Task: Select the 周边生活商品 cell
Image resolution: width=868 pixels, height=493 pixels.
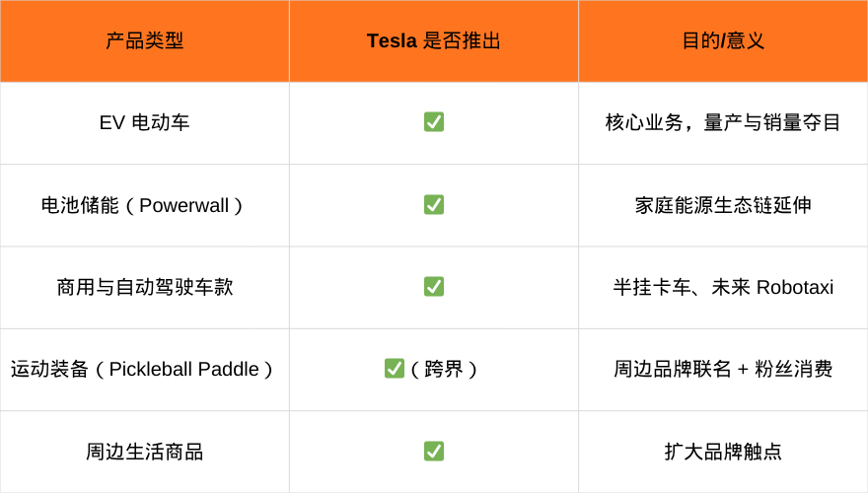Action: point(144,452)
